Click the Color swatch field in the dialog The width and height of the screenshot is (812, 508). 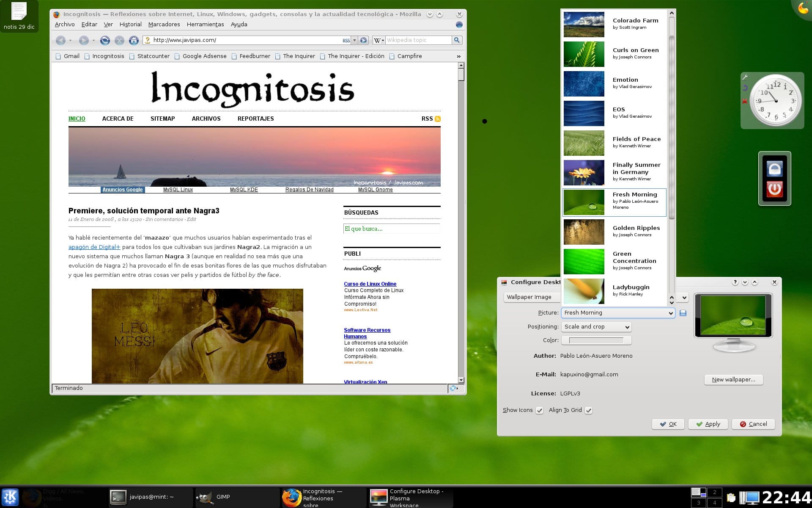(x=596, y=340)
